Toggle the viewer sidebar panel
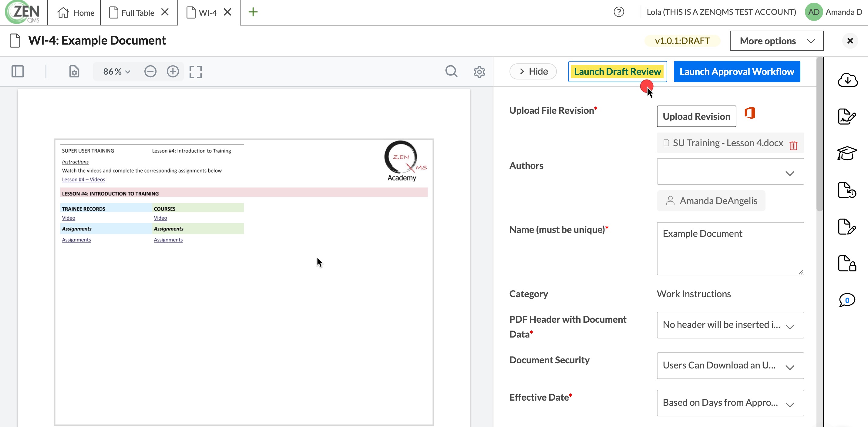Image resolution: width=868 pixels, height=427 pixels. click(x=18, y=72)
